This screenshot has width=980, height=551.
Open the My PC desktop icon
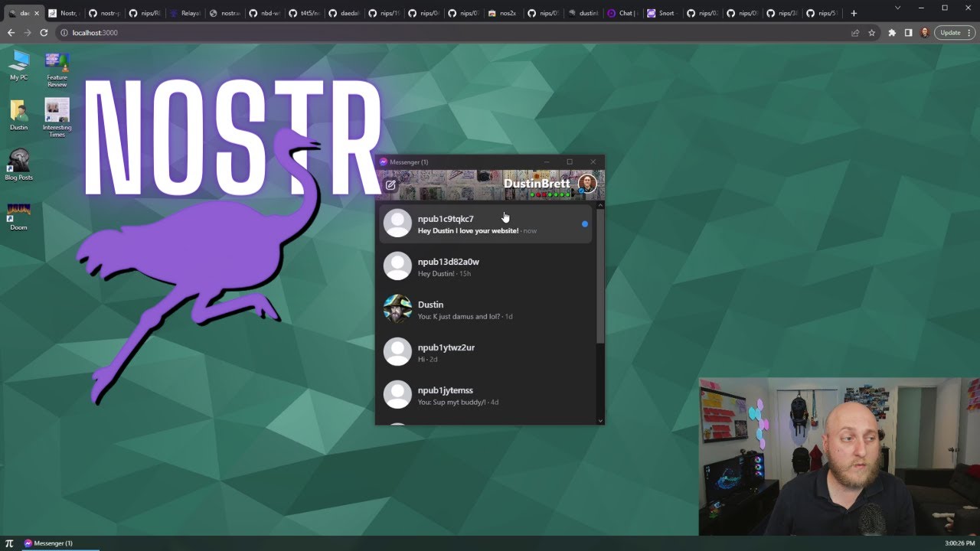(x=19, y=66)
